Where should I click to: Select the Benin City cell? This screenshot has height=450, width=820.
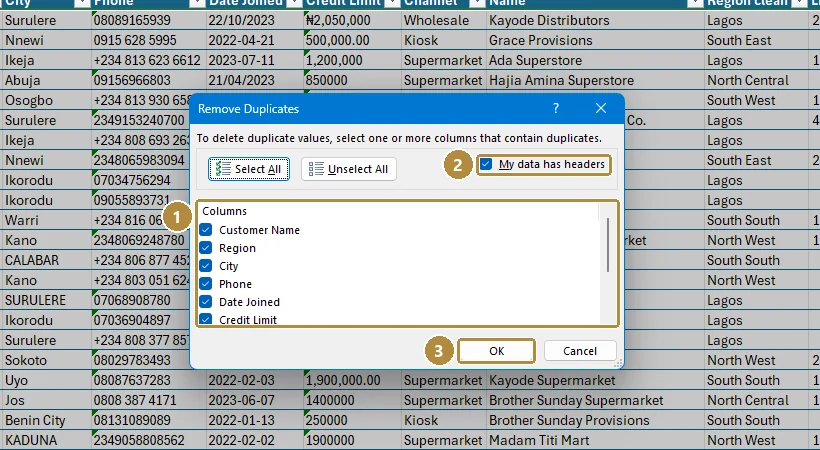(x=46, y=420)
